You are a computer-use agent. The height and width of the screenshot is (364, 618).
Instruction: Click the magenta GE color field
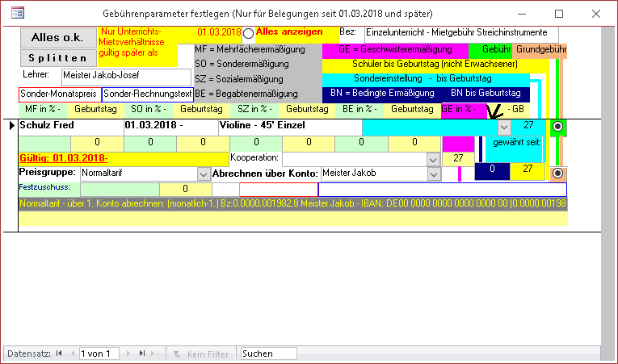click(x=458, y=143)
